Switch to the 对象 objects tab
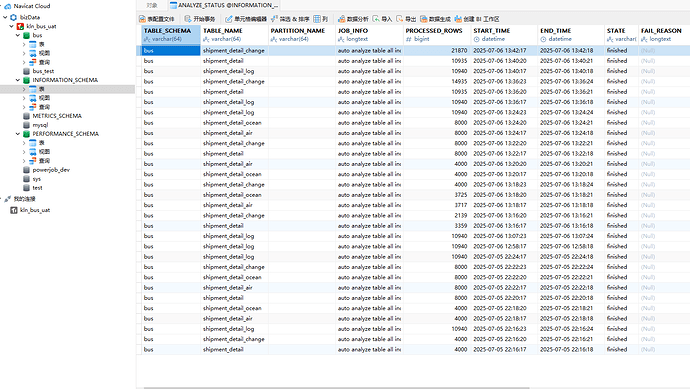The width and height of the screenshot is (690, 389). [152, 5]
